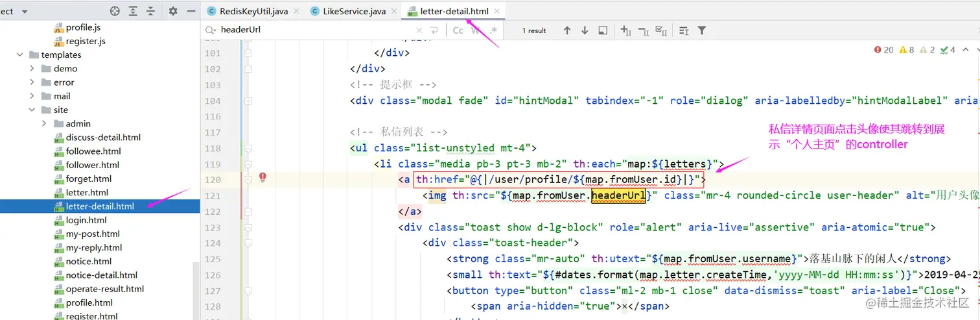
Task: Select followee.html in the tree
Action: point(93,151)
